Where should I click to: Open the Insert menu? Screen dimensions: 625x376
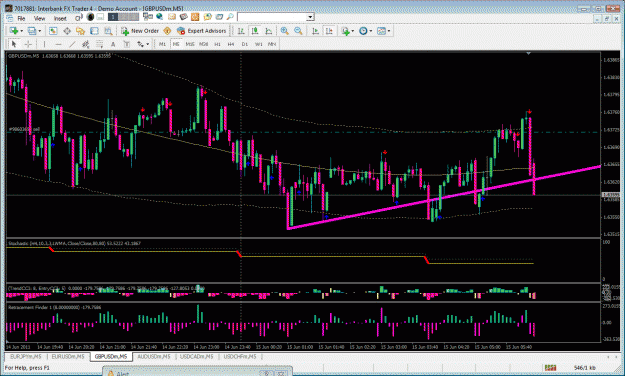coord(60,18)
